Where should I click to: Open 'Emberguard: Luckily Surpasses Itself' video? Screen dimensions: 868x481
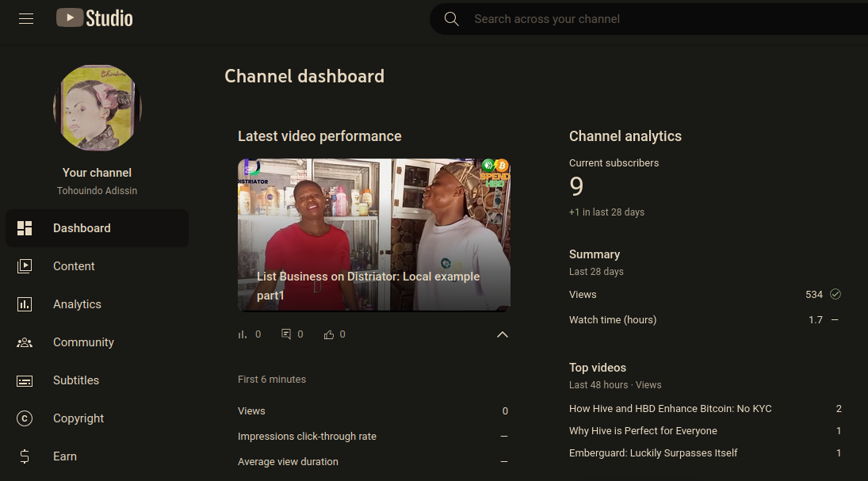(653, 452)
